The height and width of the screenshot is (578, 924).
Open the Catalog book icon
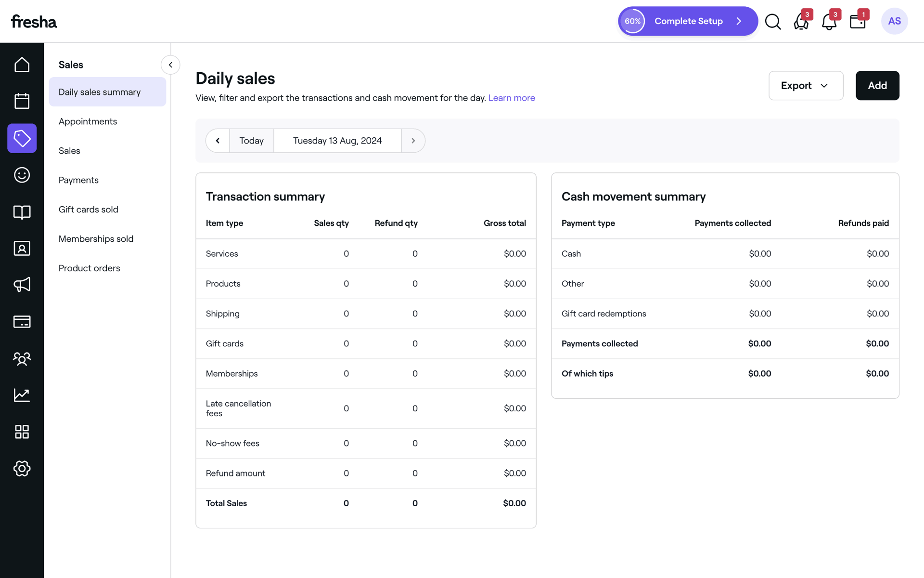click(x=22, y=212)
